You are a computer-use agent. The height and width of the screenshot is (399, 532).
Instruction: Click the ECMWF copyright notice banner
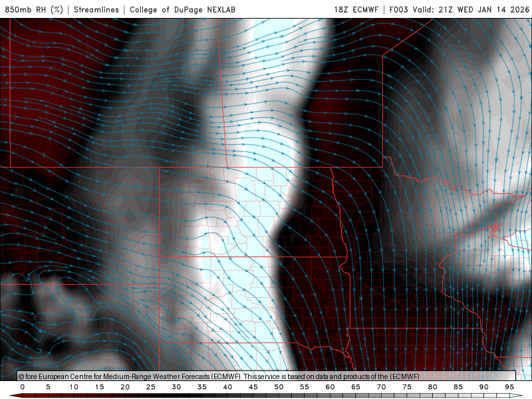[x=267, y=376]
